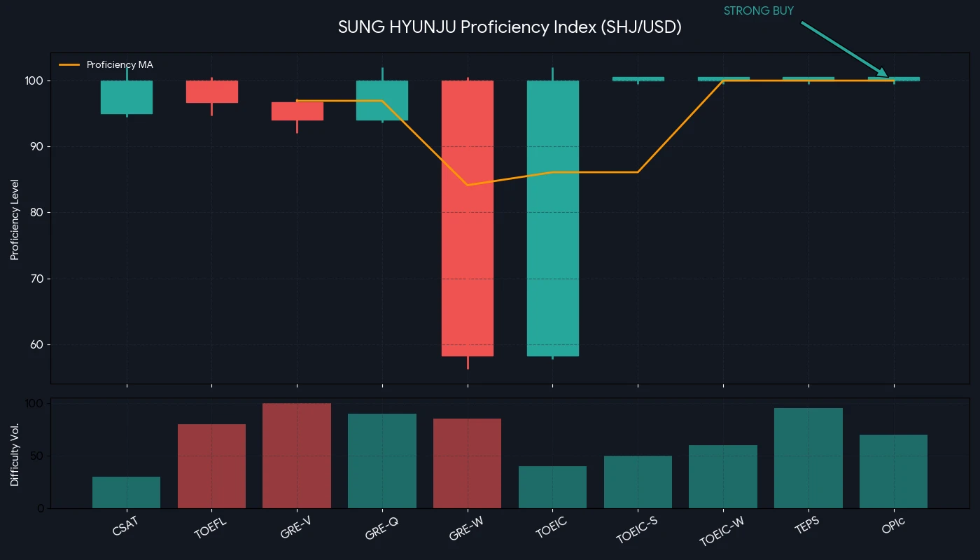Click the teal GRE-Q candlestick
The height and width of the screenshot is (560, 980).
pyautogui.click(x=382, y=100)
